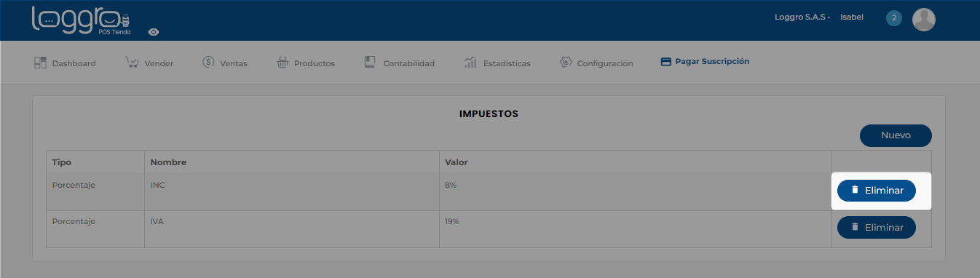The image size is (980, 278).
Task: Toggle the eye visibility icon near logo
Action: (x=154, y=32)
